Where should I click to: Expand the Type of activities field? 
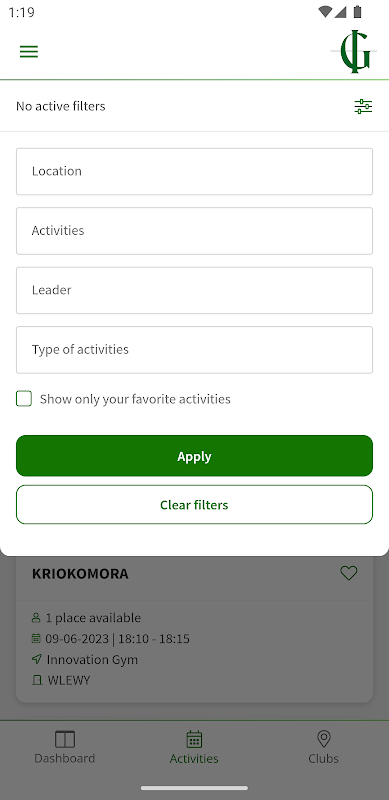194,350
